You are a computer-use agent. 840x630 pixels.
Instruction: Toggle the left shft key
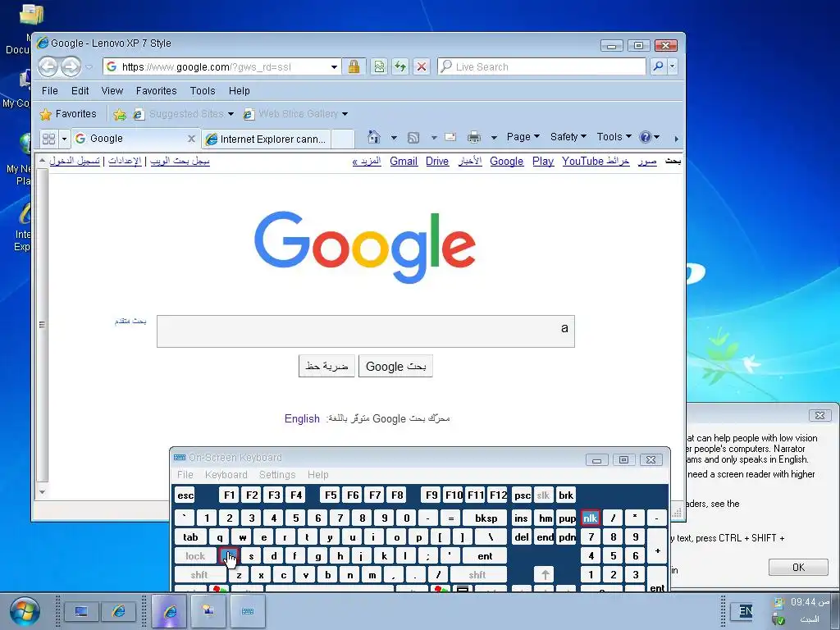(x=199, y=575)
